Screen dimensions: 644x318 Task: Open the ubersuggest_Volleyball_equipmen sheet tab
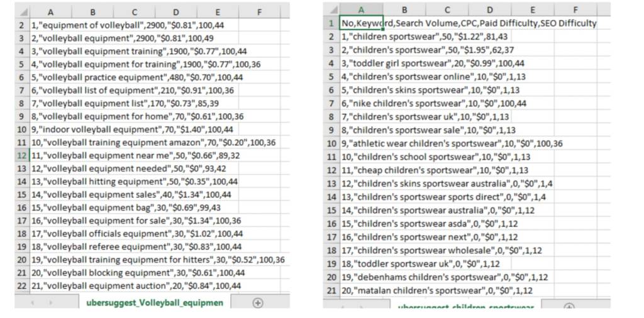point(155,302)
